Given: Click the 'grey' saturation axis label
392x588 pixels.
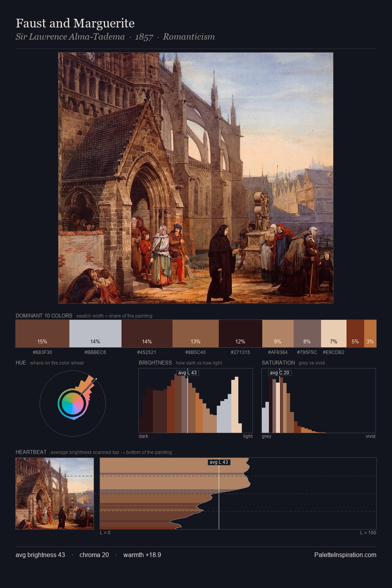Looking at the screenshot, I should click(x=267, y=436).
